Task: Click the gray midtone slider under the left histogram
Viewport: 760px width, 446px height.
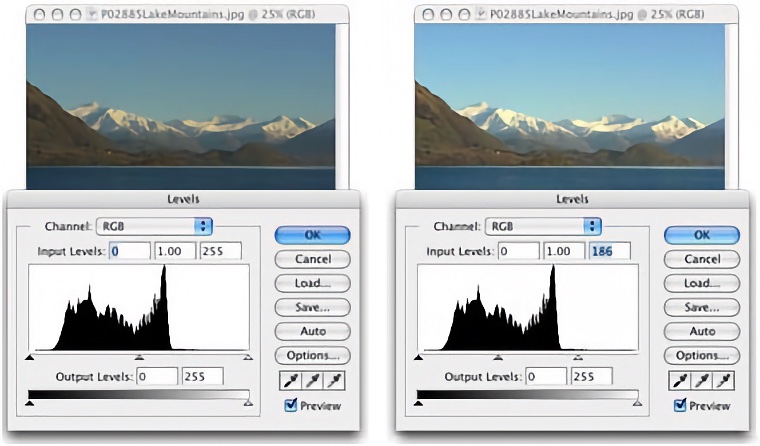Action: coord(139,354)
